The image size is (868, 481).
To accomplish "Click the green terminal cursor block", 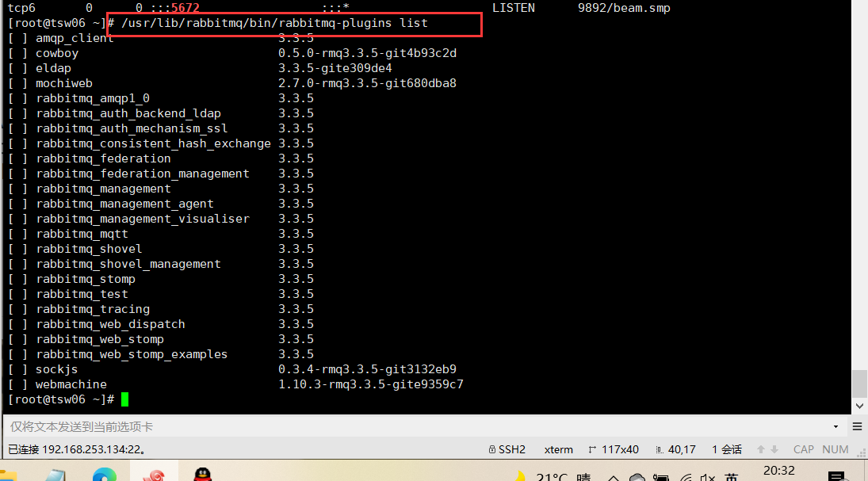I will click(x=124, y=399).
